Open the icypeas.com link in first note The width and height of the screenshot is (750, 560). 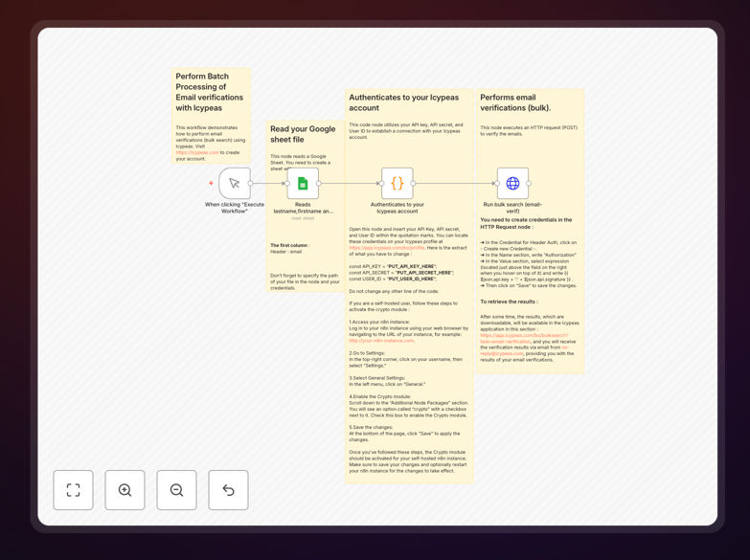click(x=197, y=152)
